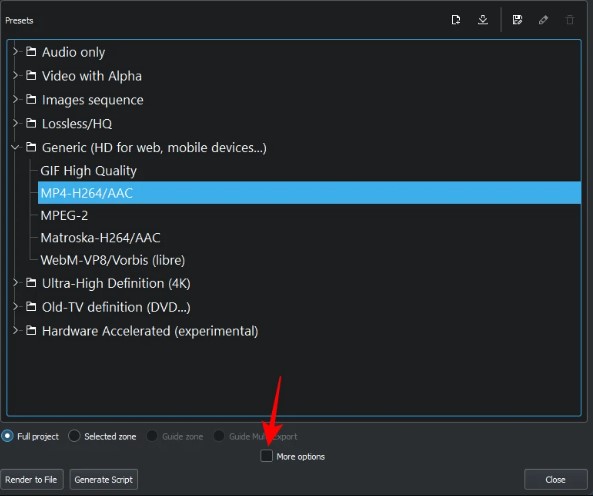
Task: Click the create new preset icon
Action: pos(456,20)
